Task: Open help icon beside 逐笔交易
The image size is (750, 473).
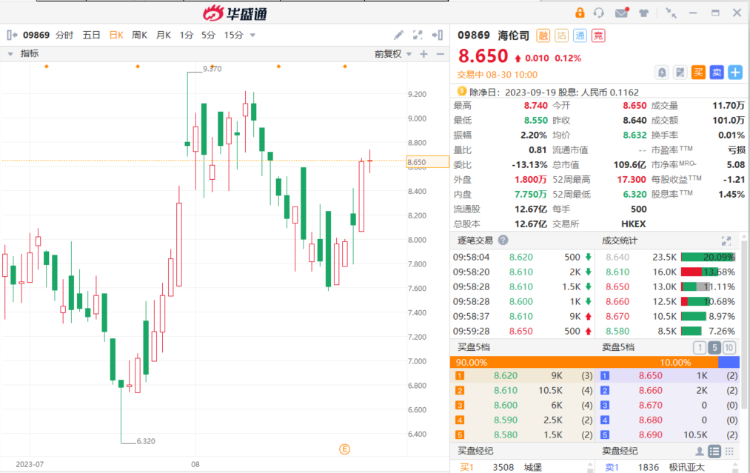Action: (503, 240)
